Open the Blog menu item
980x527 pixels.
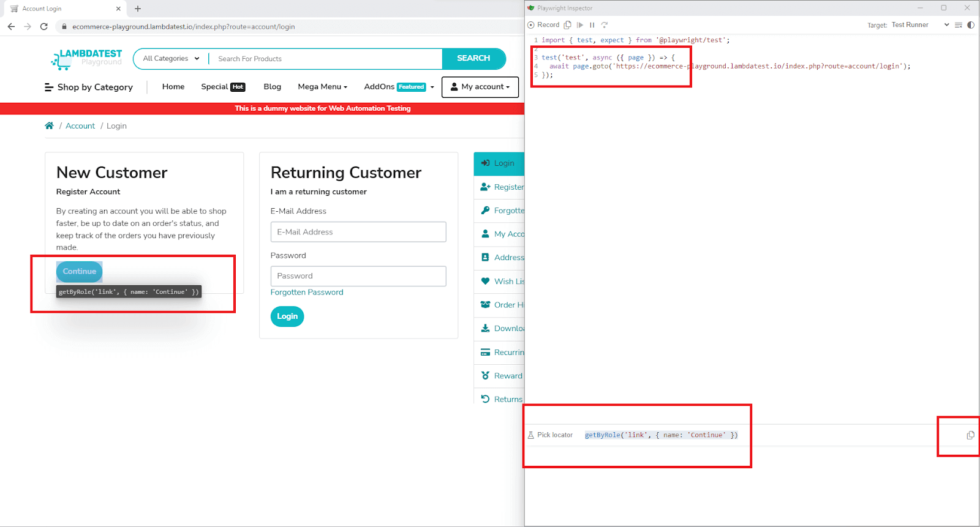[x=273, y=87]
